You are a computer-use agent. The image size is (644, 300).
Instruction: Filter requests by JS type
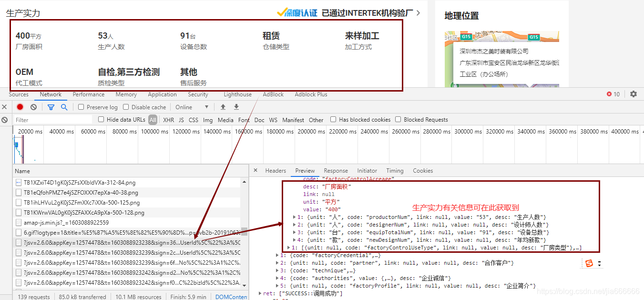pyautogui.click(x=181, y=120)
